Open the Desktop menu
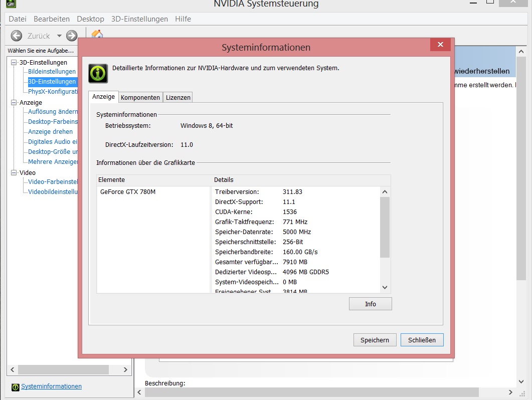This screenshot has height=400, width=532. point(90,19)
